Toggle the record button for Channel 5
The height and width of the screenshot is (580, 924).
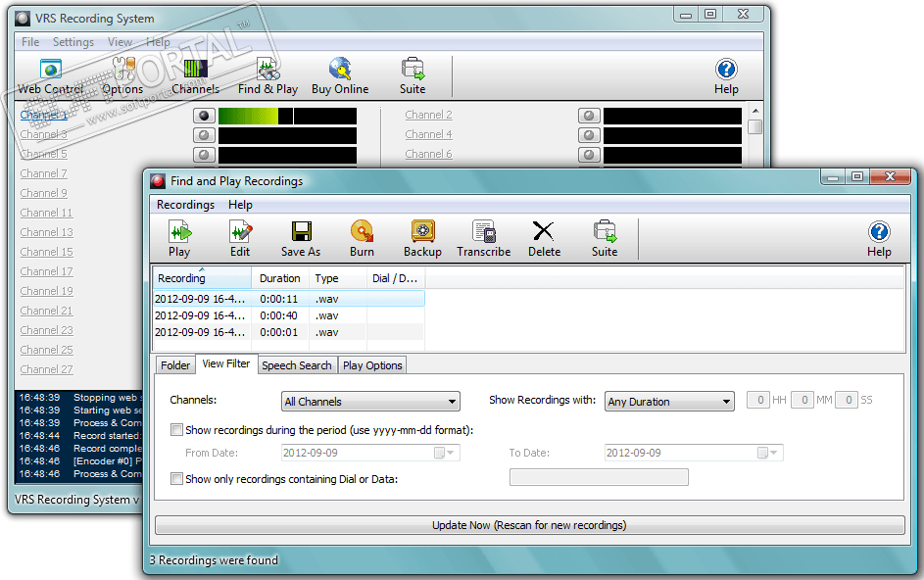pos(204,155)
